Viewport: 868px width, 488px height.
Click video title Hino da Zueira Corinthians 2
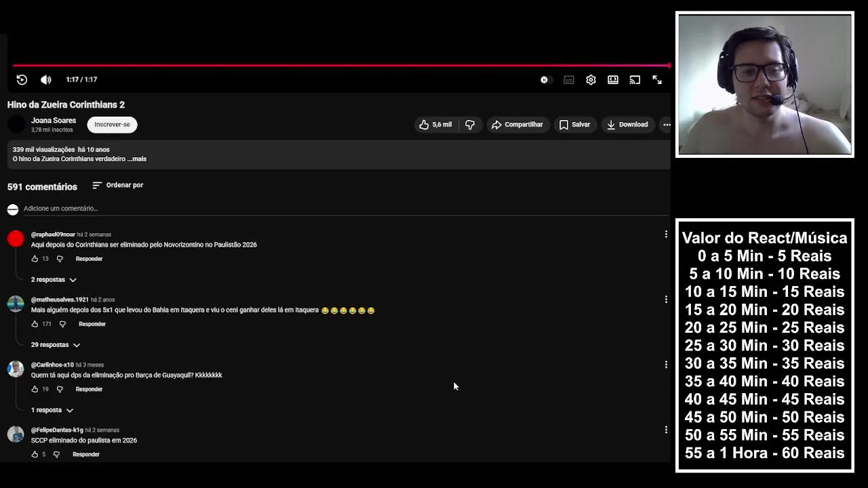tap(66, 105)
